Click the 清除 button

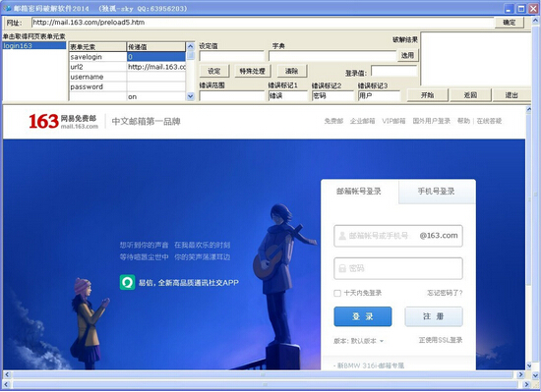(291, 71)
